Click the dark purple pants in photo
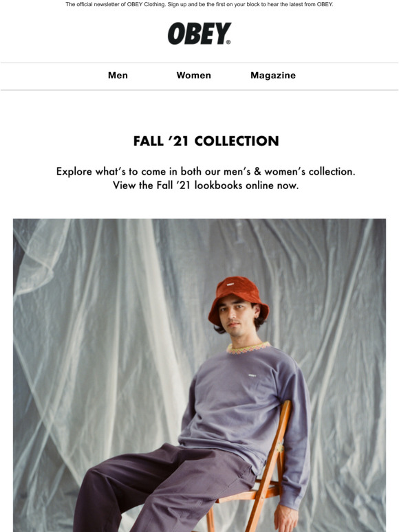Viewport: 399px width, 532px height. point(163,490)
